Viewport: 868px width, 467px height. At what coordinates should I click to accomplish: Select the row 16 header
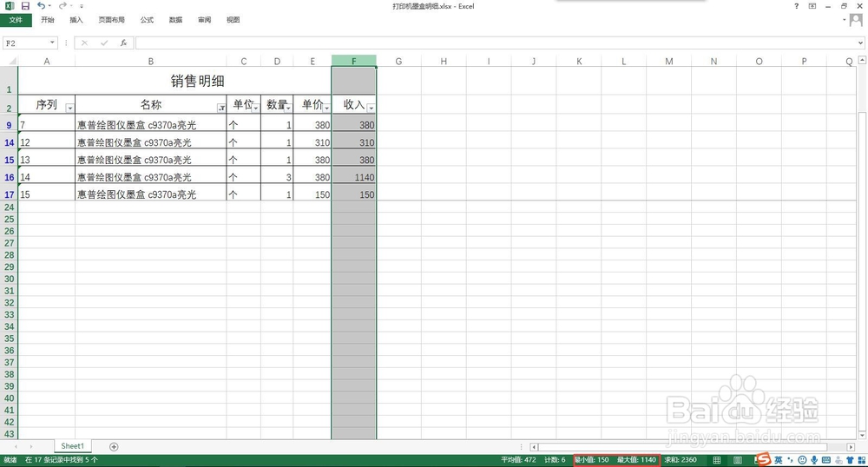tap(9, 177)
